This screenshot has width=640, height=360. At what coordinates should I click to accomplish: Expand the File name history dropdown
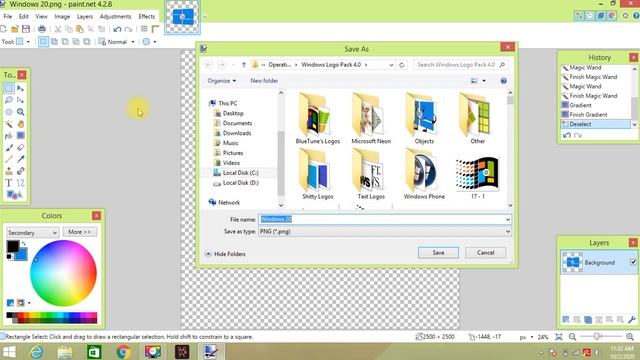(507, 220)
